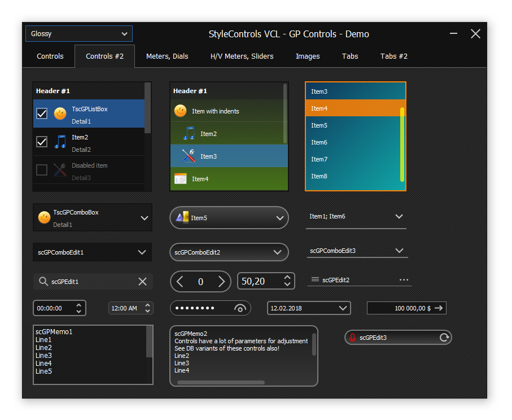Switch to the Controls tab
The image size is (512, 420).
click(x=50, y=56)
